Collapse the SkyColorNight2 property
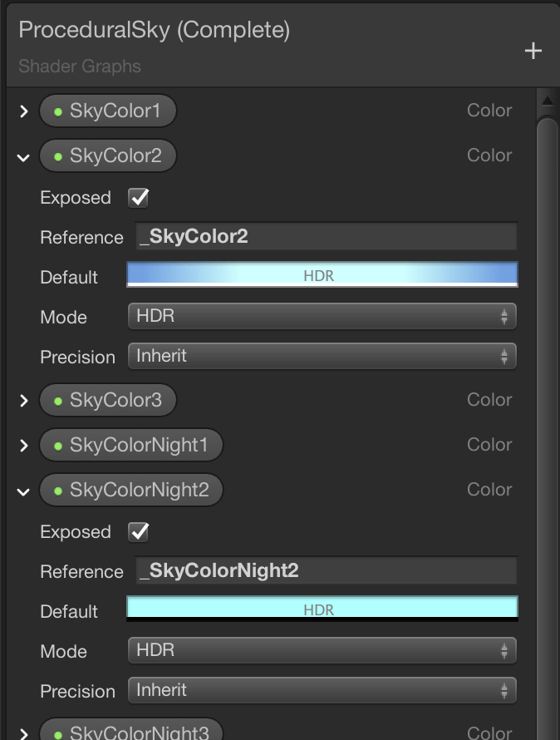560x740 pixels. click(24, 491)
